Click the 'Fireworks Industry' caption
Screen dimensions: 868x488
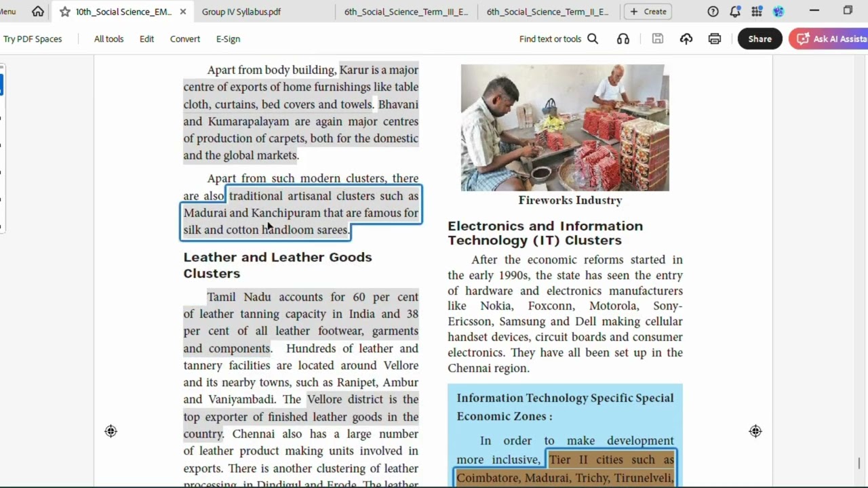tap(570, 200)
